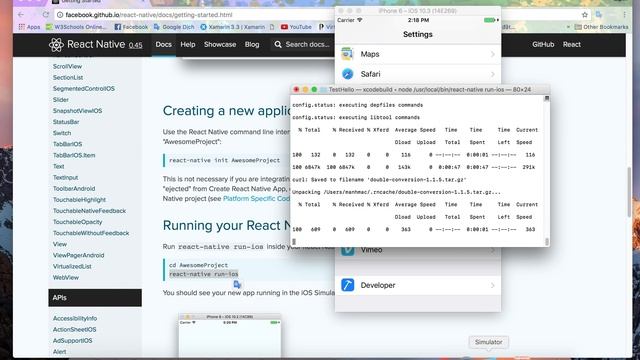Open the Help tab in navbar
This screenshot has width=640, height=360.
[x=188, y=44]
